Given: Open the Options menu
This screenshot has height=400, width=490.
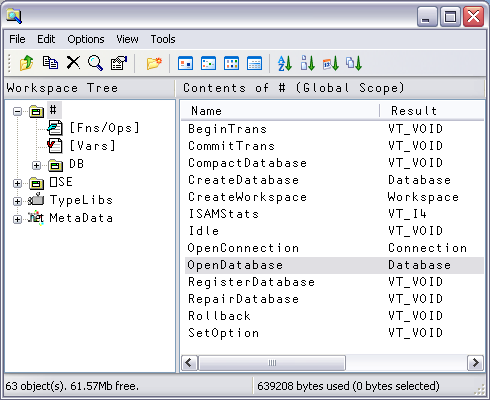Looking at the screenshot, I should [86, 39].
